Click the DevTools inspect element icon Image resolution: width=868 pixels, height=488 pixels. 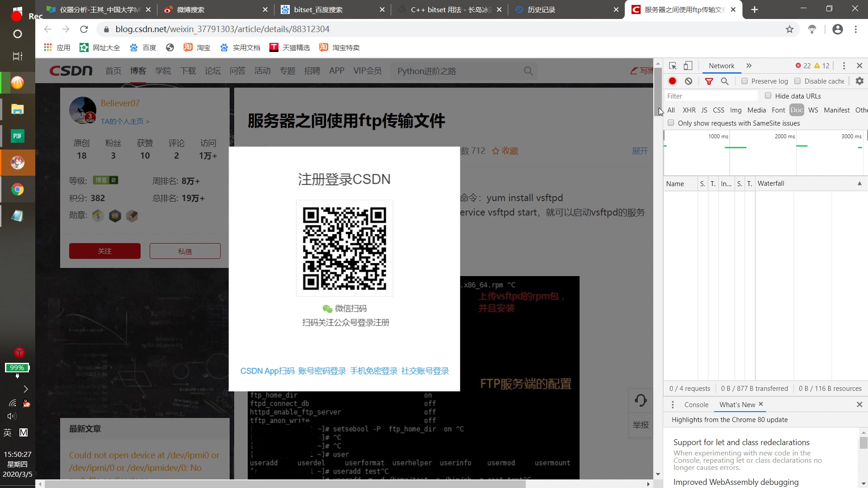click(673, 66)
